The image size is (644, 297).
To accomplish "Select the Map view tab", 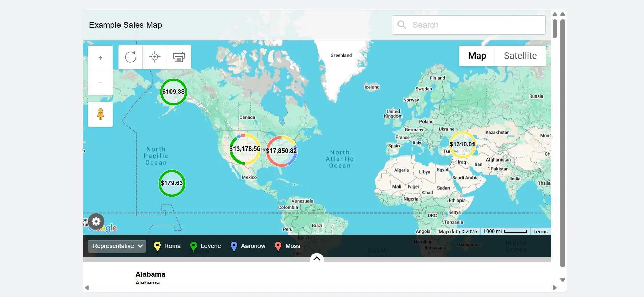I will 477,56.
